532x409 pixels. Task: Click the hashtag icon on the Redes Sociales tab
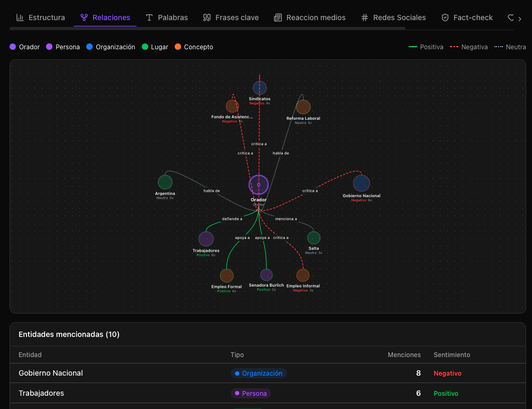coord(364,17)
